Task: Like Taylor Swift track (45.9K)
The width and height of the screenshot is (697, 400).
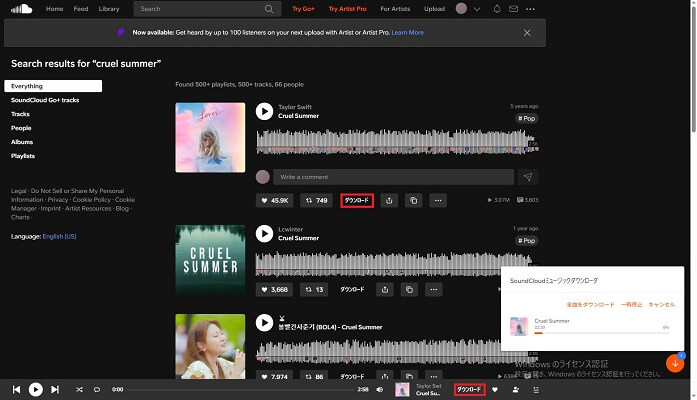Action: pyautogui.click(x=275, y=200)
